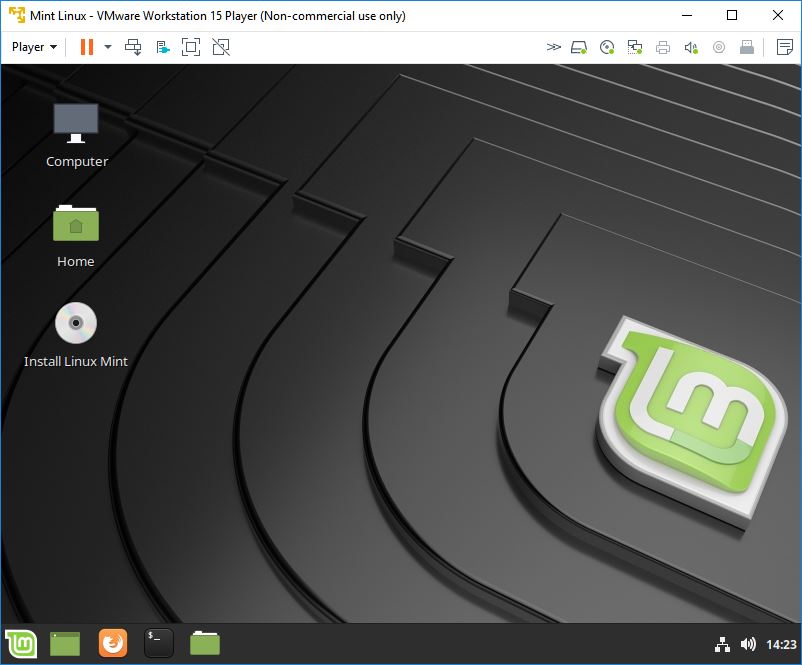This screenshot has height=665, width=802.
Task: Minimize the VMware Player window
Action: coord(687,15)
